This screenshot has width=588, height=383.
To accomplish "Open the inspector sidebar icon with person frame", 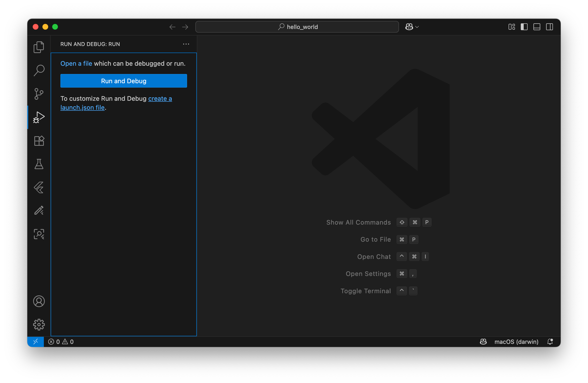I will 39,234.
